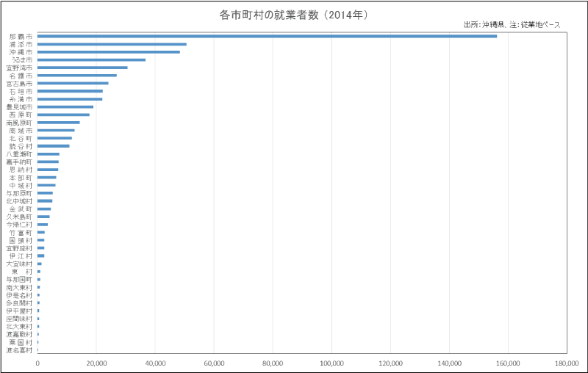Image resolution: width=588 pixels, height=373 pixels.
Task: Click the 沖縄市 bar
Action: click(109, 52)
